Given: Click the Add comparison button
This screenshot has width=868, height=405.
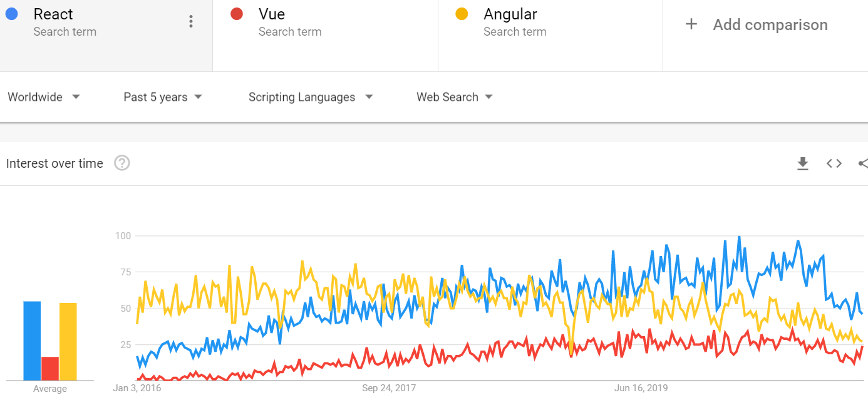Looking at the screenshot, I should (x=770, y=25).
